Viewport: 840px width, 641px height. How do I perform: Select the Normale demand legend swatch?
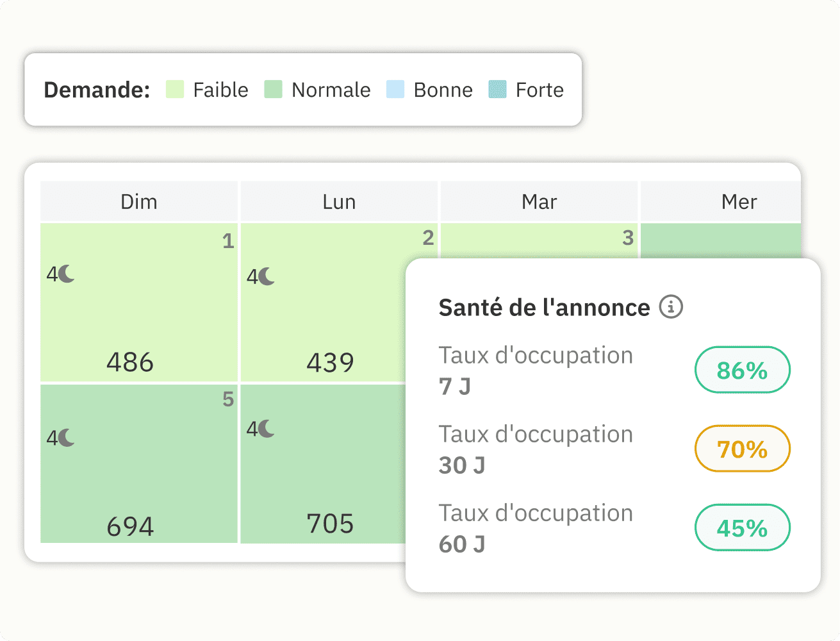coord(273,90)
